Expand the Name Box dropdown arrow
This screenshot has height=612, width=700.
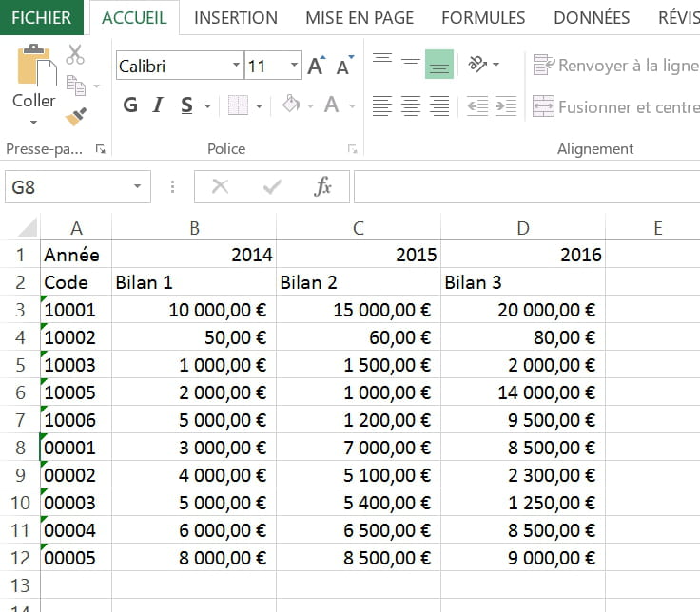tap(139, 187)
